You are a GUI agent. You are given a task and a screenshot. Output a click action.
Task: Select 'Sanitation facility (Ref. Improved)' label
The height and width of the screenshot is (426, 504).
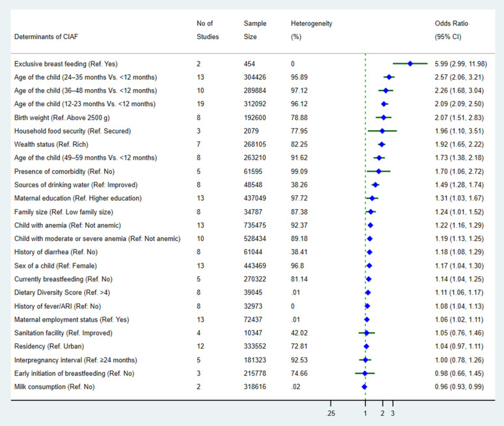tap(63, 333)
